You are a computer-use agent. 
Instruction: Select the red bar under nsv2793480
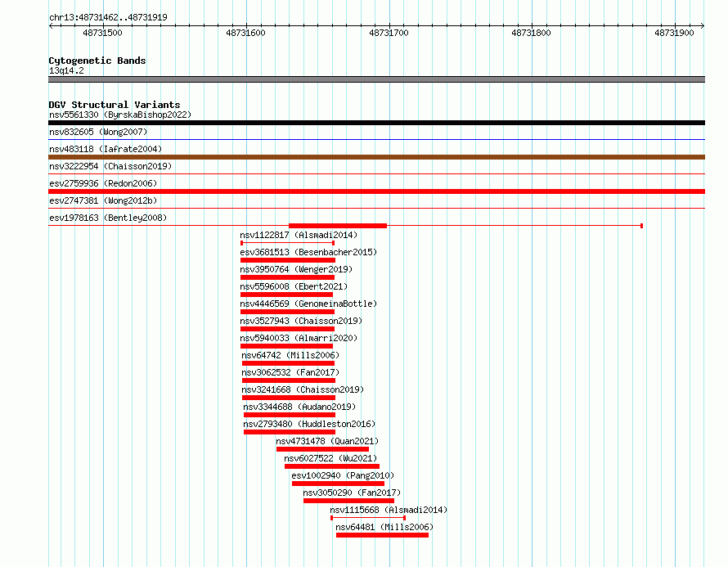coord(290,432)
